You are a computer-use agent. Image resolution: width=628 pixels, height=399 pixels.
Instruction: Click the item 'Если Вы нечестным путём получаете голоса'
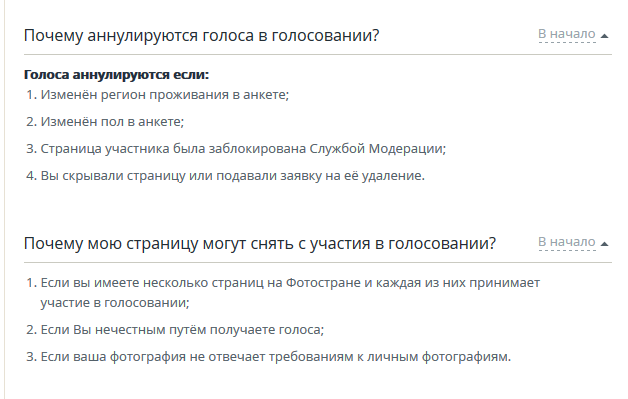[x=182, y=330]
